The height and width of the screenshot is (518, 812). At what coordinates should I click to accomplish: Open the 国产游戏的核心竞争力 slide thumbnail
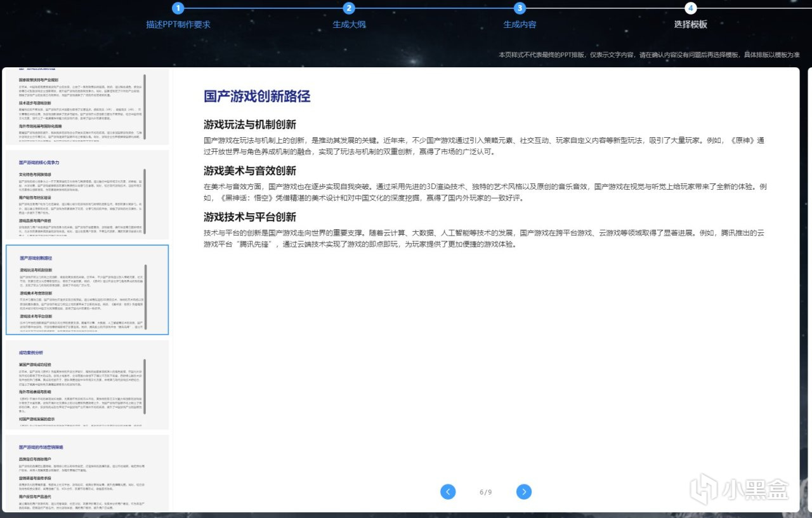click(x=88, y=195)
